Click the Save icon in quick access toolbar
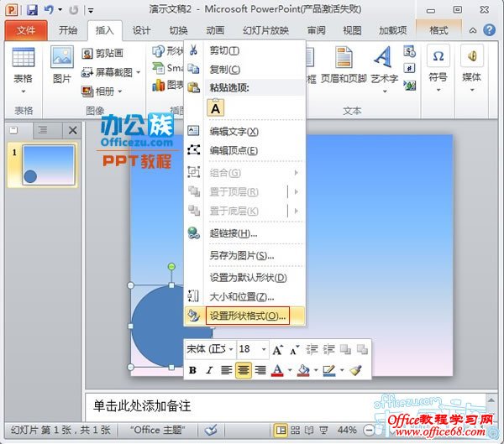Viewport: 504px width, 444px height. pyautogui.click(x=32, y=10)
